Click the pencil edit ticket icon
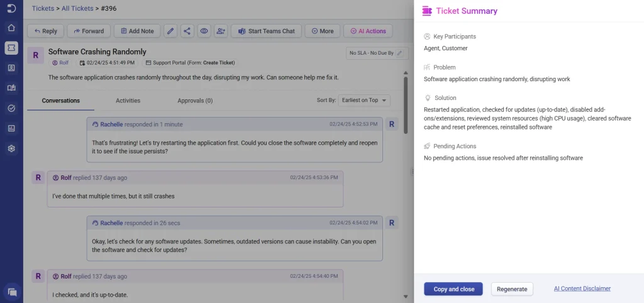The height and width of the screenshot is (303, 644). click(170, 31)
